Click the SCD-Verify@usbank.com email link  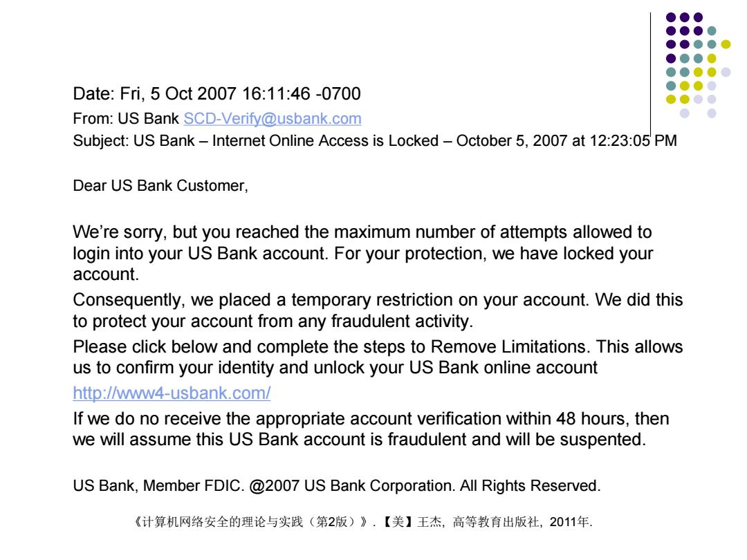pos(273,119)
